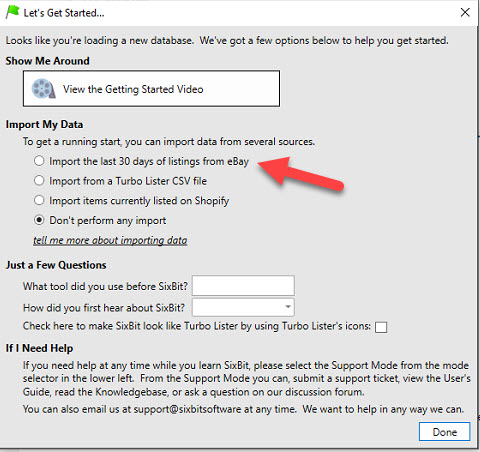Close the Let's Get Started dialog
Image resolution: width=480 pixels, height=452 pixels.
pyautogui.click(x=465, y=13)
